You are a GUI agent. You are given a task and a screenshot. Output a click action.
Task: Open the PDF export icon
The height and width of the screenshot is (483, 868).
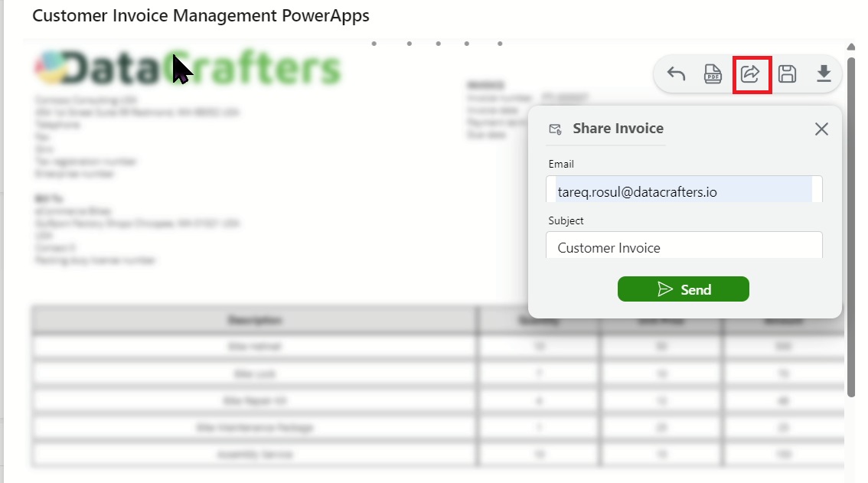(713, 73)
